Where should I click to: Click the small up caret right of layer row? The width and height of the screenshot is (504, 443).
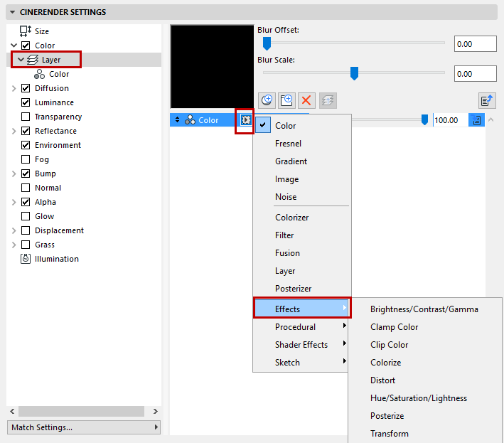(x=490, y=120)
